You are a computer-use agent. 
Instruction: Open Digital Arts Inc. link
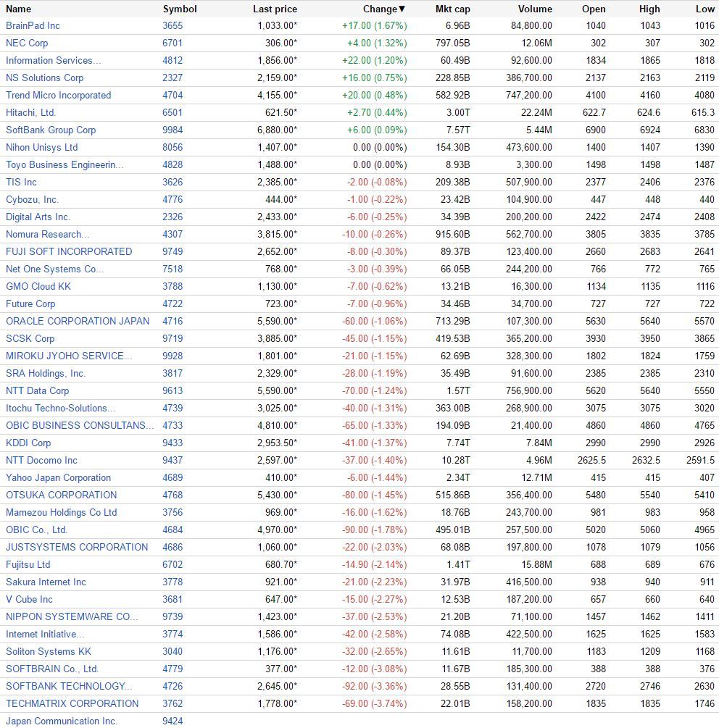click(38, 217)
